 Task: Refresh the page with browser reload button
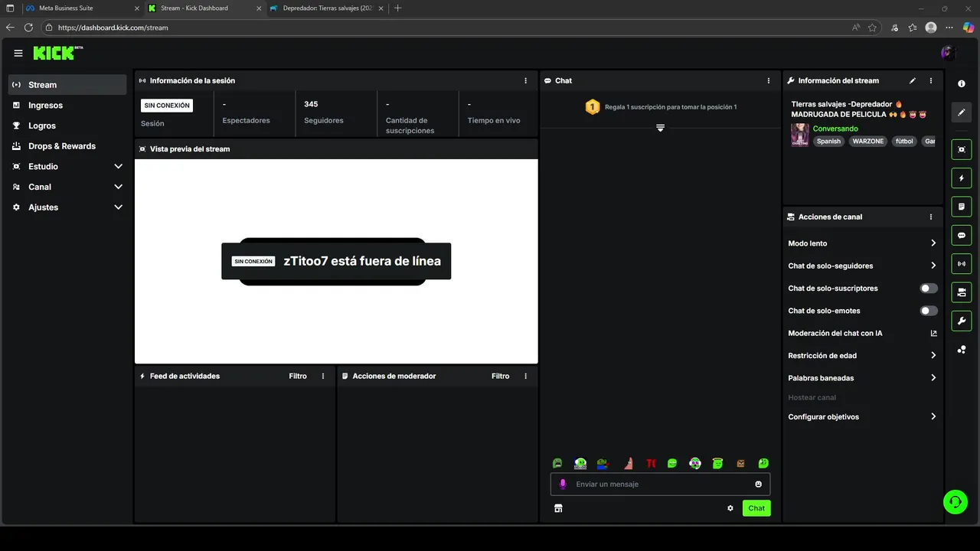[x=28, y=28]
